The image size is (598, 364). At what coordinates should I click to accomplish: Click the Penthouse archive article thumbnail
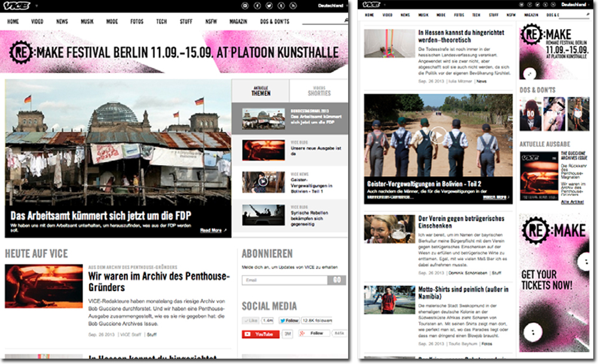(44, 286)
